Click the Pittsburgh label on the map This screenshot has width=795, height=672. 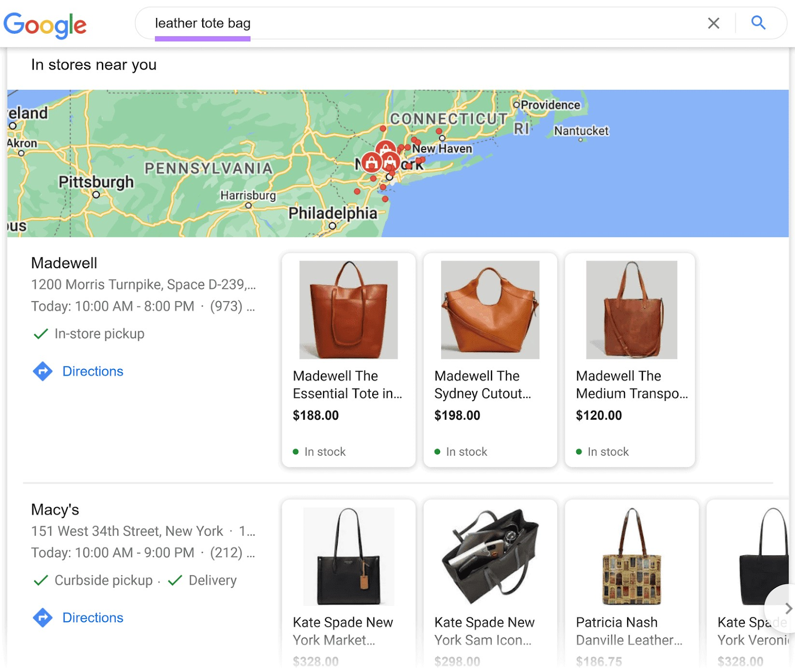[96, 182]
